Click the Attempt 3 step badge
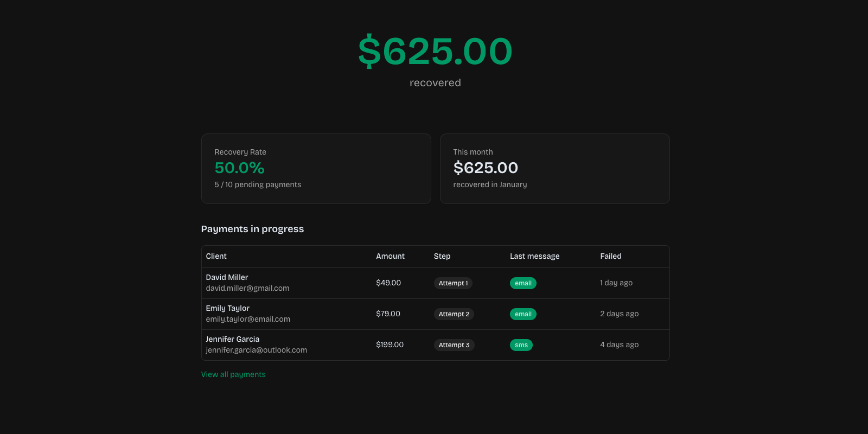The image size is (868, 434). tap(454, 345)
